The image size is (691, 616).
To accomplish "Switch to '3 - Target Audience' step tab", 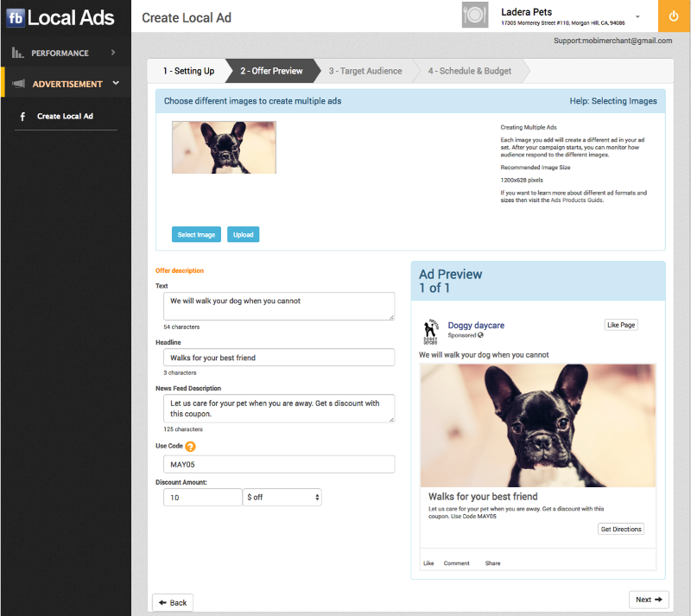I will 365,71.
